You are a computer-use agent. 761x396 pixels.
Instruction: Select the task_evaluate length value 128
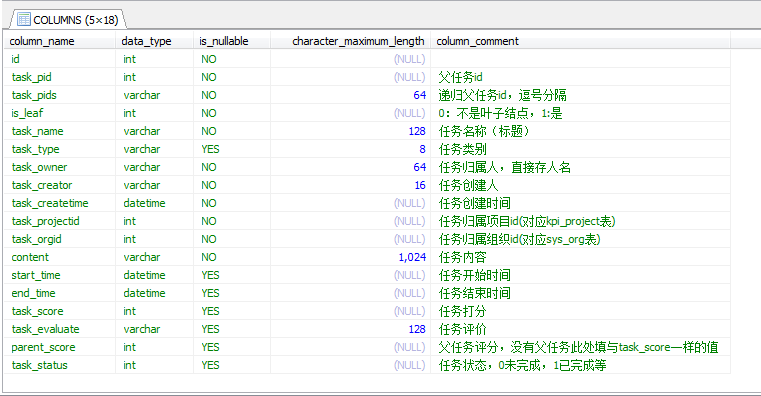350,330
